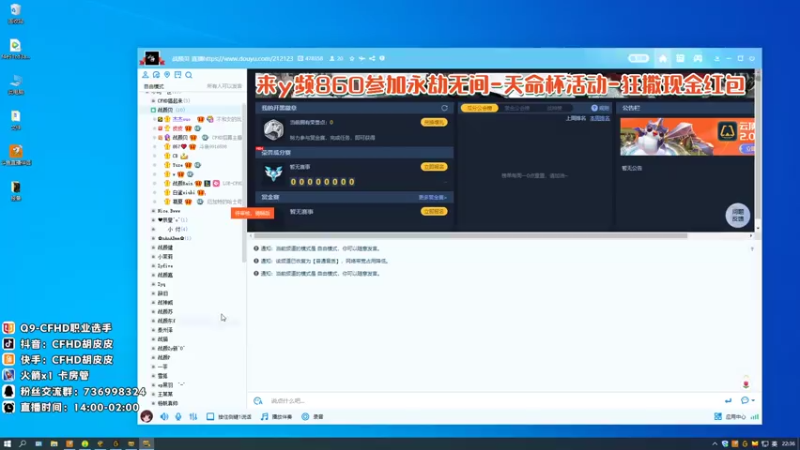Expand the 王某某 channel
This screenshot has height=450, width=800.
click(x=154, y=394)
